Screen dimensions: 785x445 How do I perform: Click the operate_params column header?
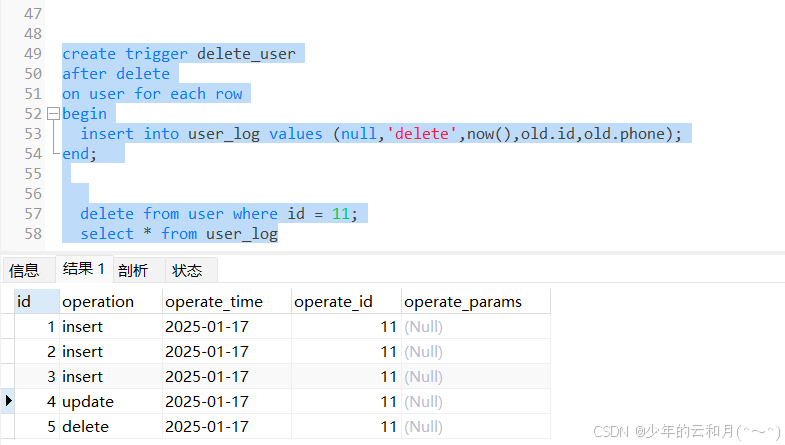(x=476, y=301)
